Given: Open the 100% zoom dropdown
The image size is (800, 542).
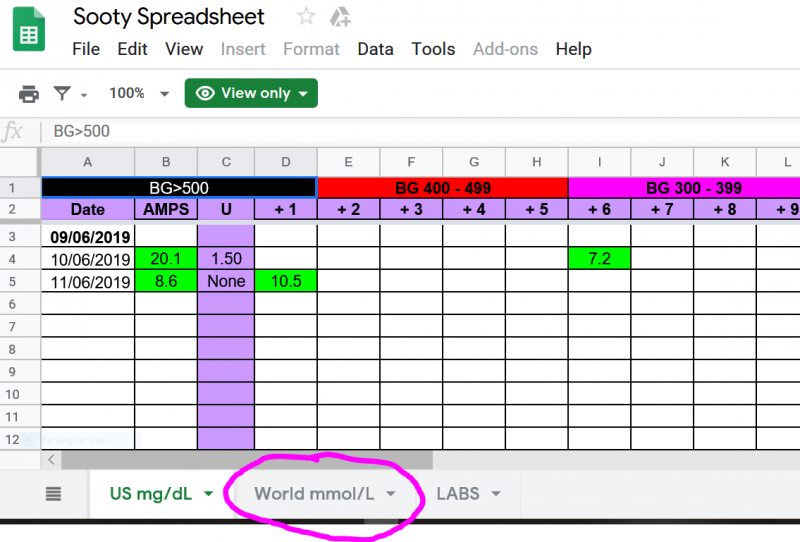Looking at the screenshot, I should [x=139, y=93].
